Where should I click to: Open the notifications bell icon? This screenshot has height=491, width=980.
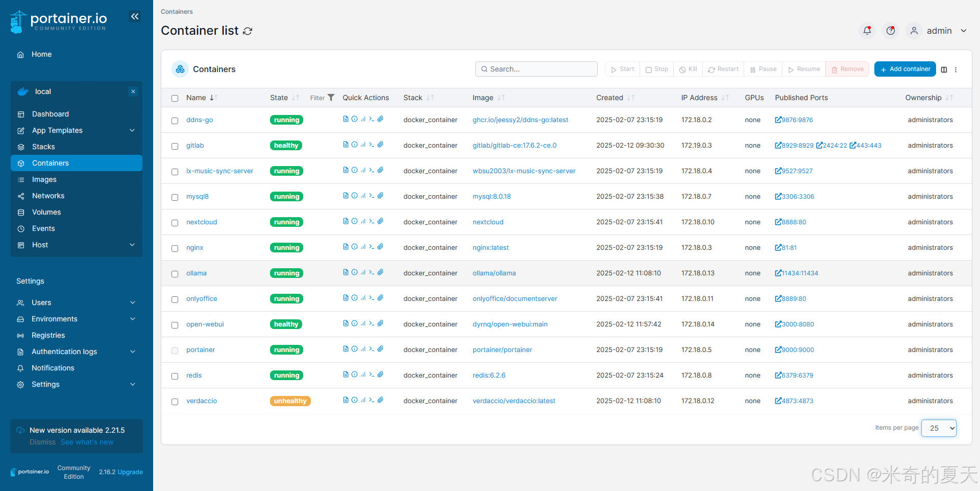(x=867, y=31)
